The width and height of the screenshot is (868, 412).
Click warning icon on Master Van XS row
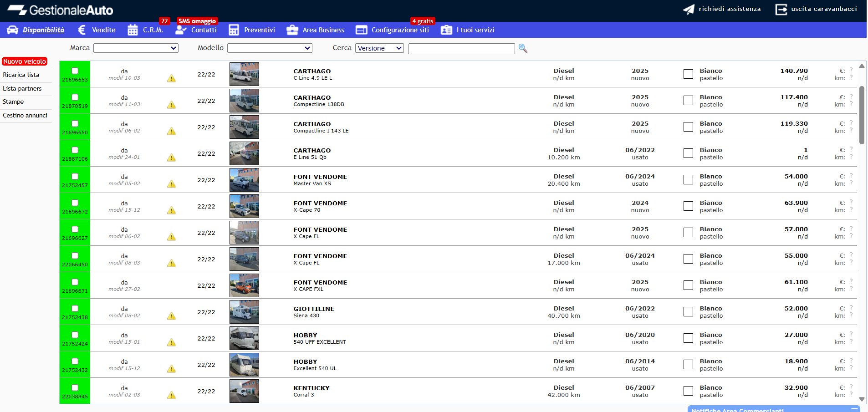[x=171, y=184]
